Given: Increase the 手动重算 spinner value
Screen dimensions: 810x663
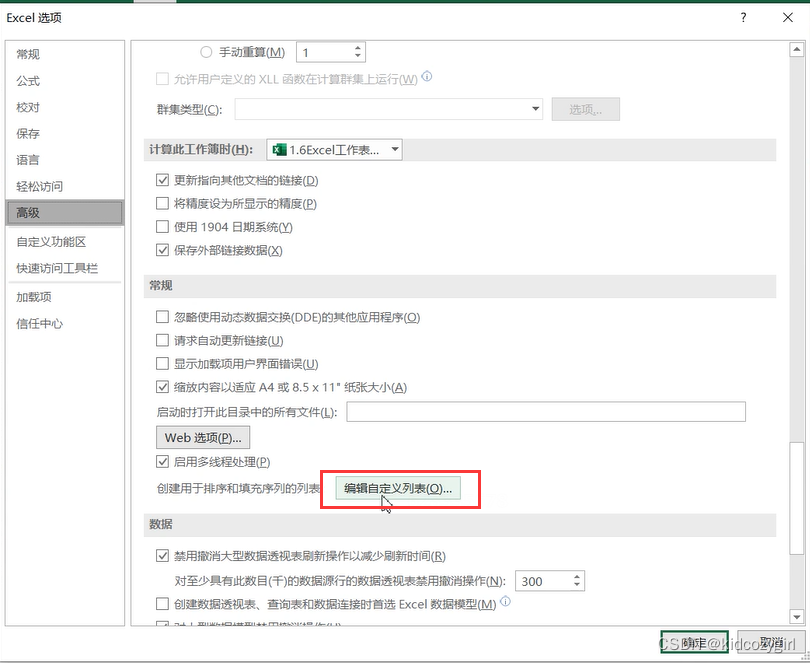Looking at the screenshot, I should pyautogui.click(x=357, y=48).
